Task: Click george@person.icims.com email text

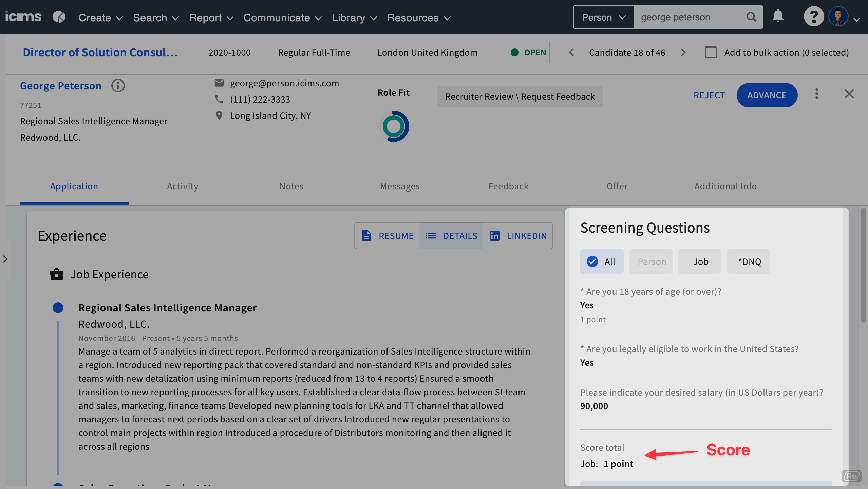Action: point(284,83)
